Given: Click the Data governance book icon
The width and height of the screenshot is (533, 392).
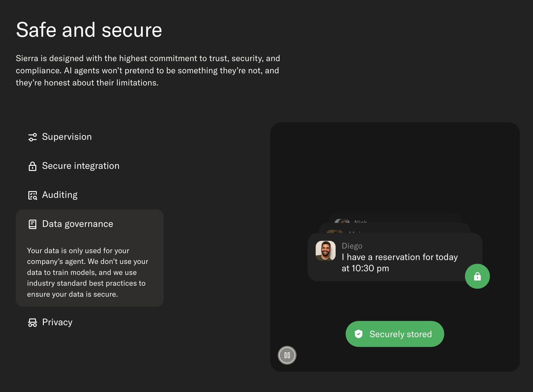Looking at the screenshot, I should pos(33,224).
